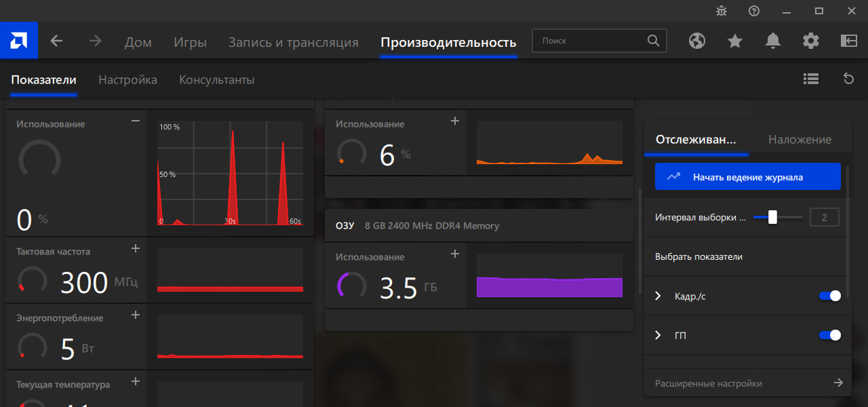Expand the Кадр./с metrics section
Image resolution: width=868 pixels, height=407 pixels.
(x=658, y=296)
